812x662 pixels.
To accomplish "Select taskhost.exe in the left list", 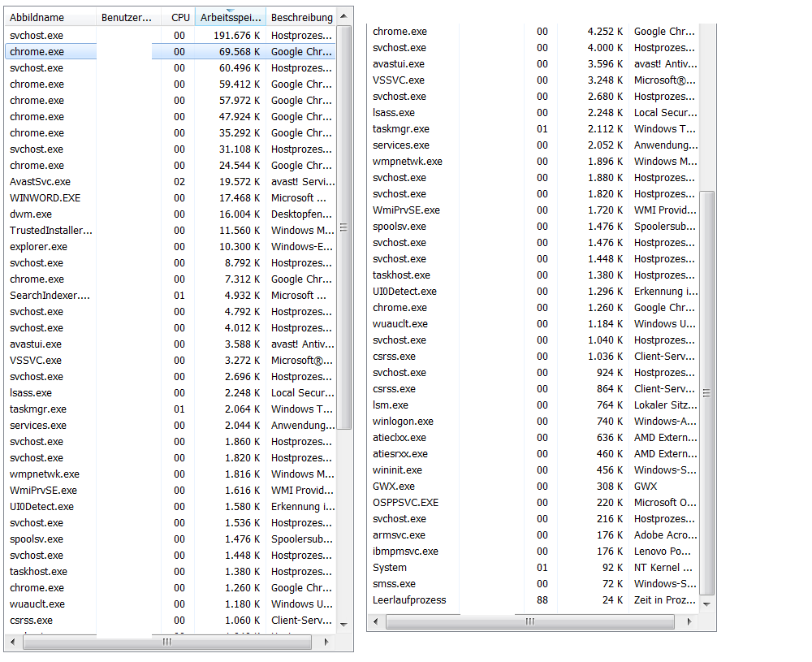I will coord(171,571).
